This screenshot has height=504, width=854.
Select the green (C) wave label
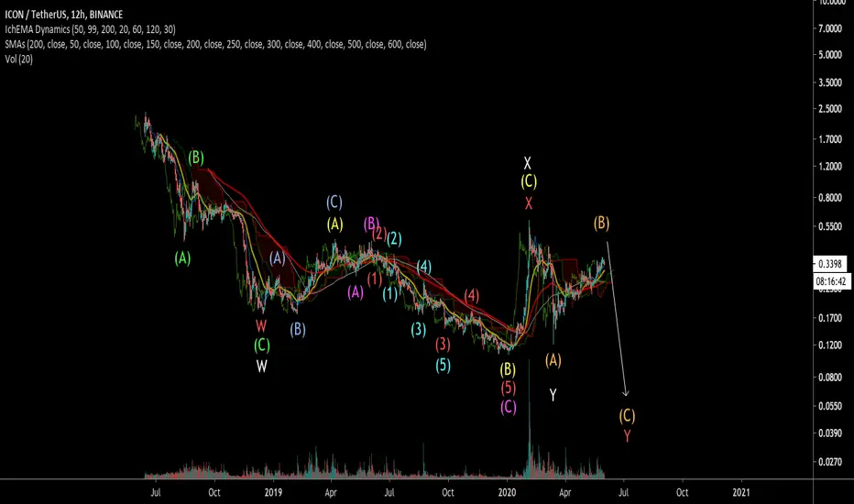point(262,345)
